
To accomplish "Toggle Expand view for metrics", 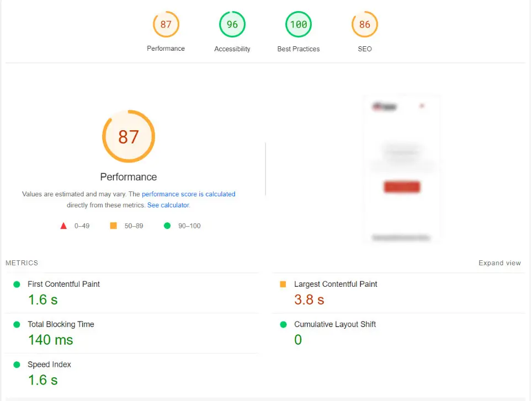I will [x=499, y=263].
